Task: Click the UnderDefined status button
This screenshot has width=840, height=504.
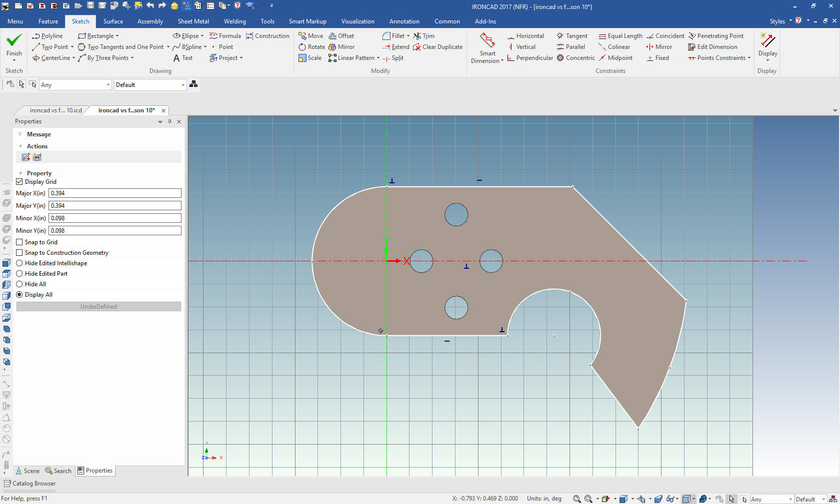Action: pos(98,307)
